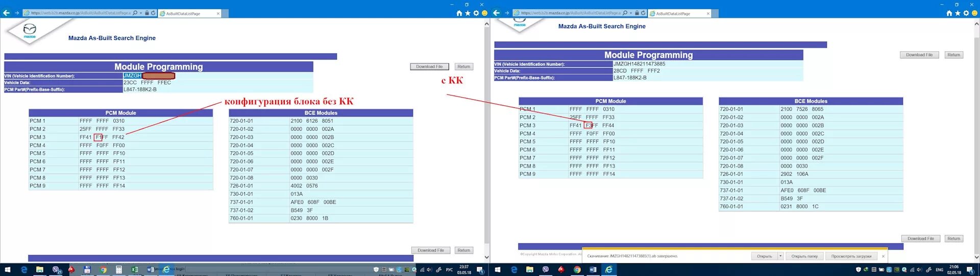980x276 pixels.
Task: Click highlighted VIN field JMZGH in left window
Action: tap(133, 76)
